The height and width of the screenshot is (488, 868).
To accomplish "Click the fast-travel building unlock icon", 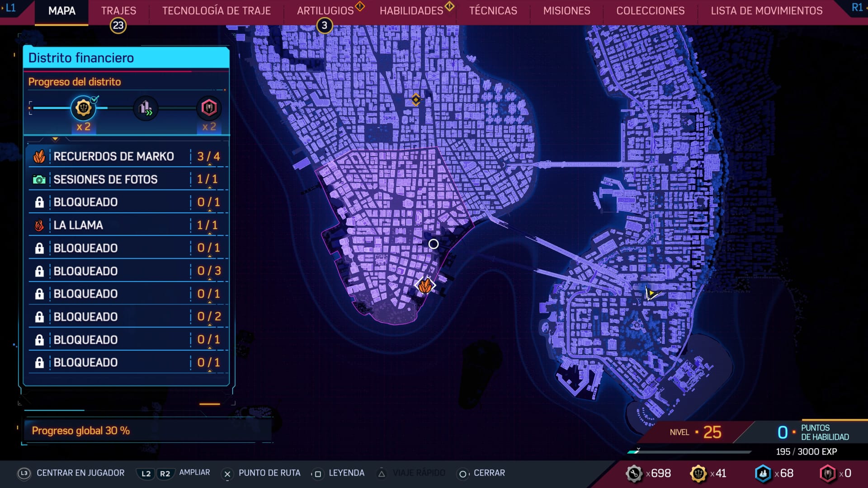I will (x=146, y=108).
